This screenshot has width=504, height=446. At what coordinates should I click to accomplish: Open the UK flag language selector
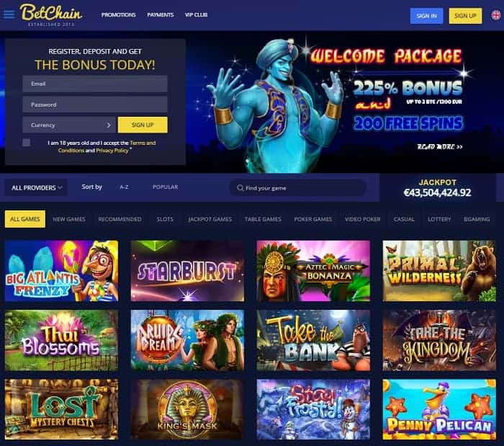tap(496, 15)
